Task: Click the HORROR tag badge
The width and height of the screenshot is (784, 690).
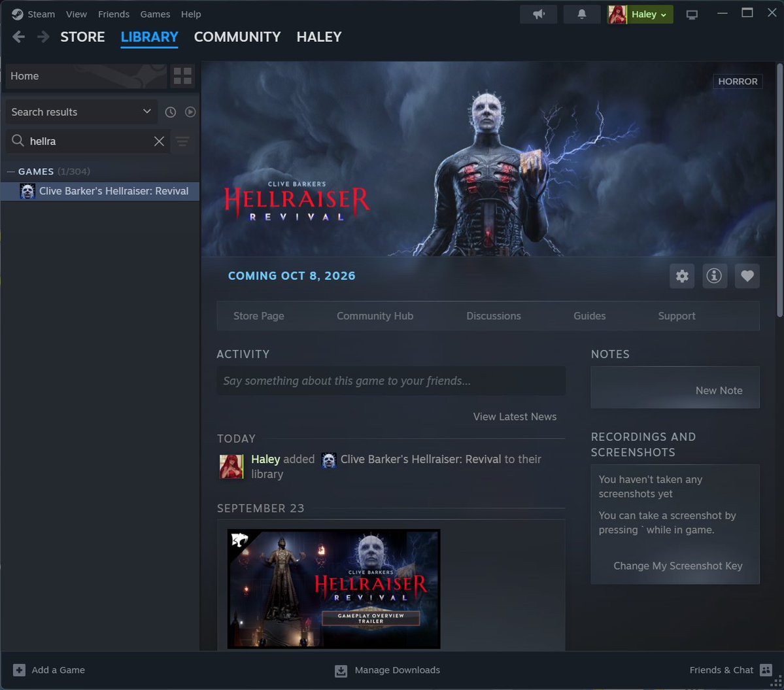Action: (738, 82)
